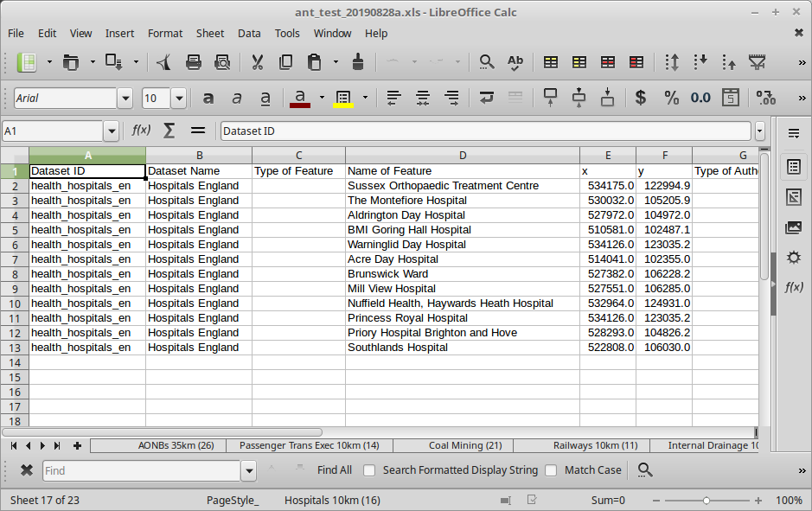Expand the font name dropdown
This screenshot has height=511, width=812.
pyautogui.click(x=125, y=99)
